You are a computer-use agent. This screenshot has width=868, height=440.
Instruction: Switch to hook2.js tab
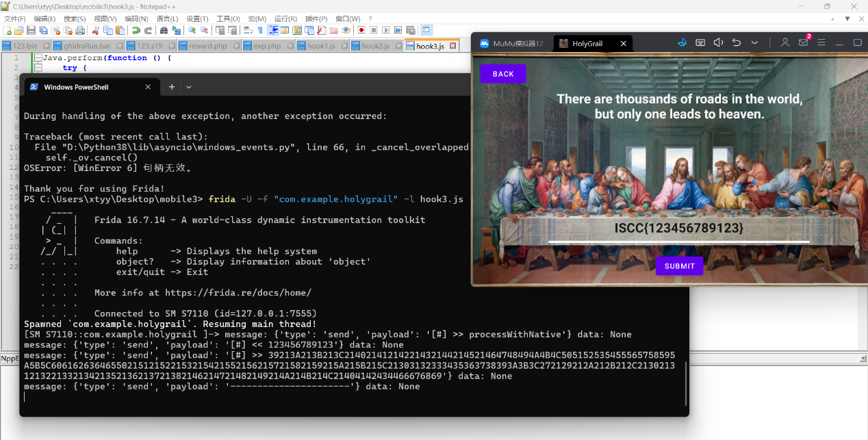click(x=375, y=46)
